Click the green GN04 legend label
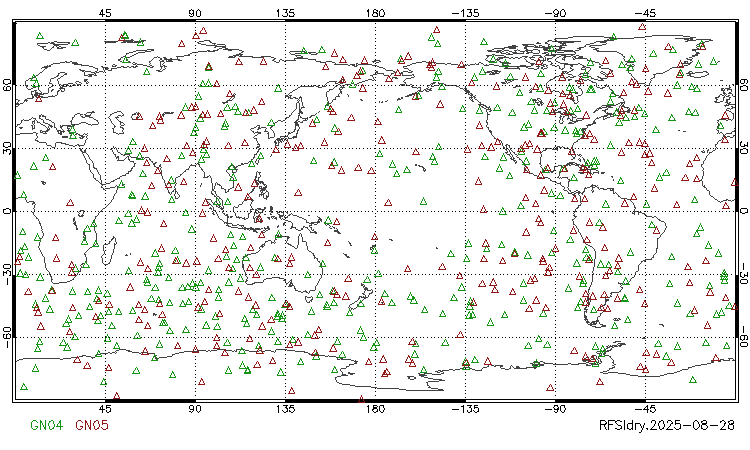The width and height of the screenshot is (750, 450). click(46, 425)
